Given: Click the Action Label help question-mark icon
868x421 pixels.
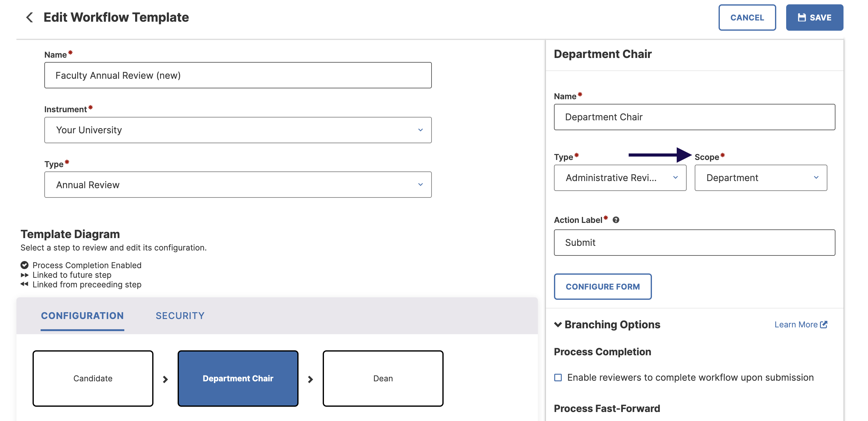Looking at the screenshot, I should (x=616, y=220).
